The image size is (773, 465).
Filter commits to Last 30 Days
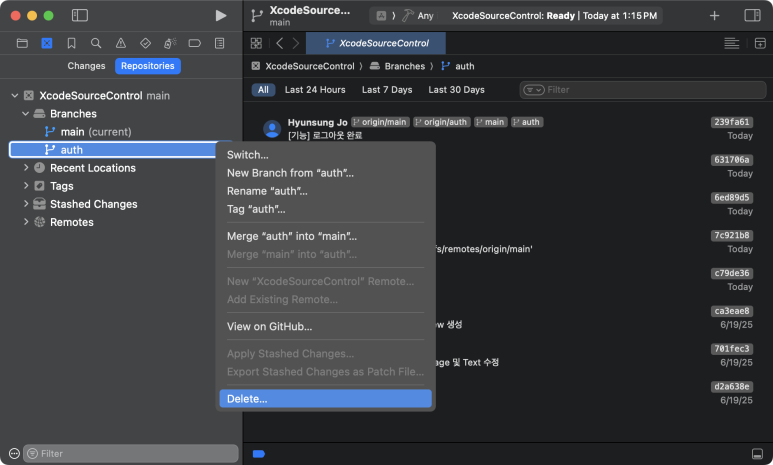457,90
